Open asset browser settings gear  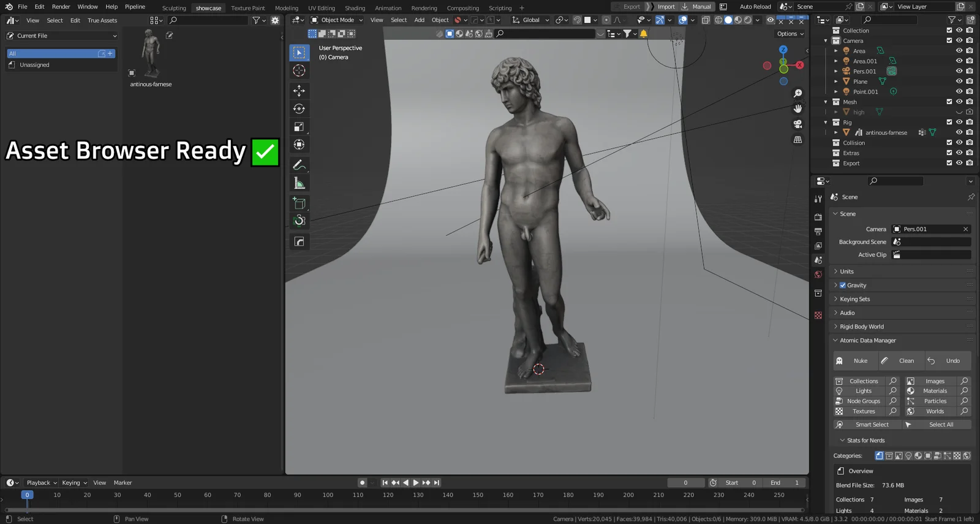[x=275, y=20]
